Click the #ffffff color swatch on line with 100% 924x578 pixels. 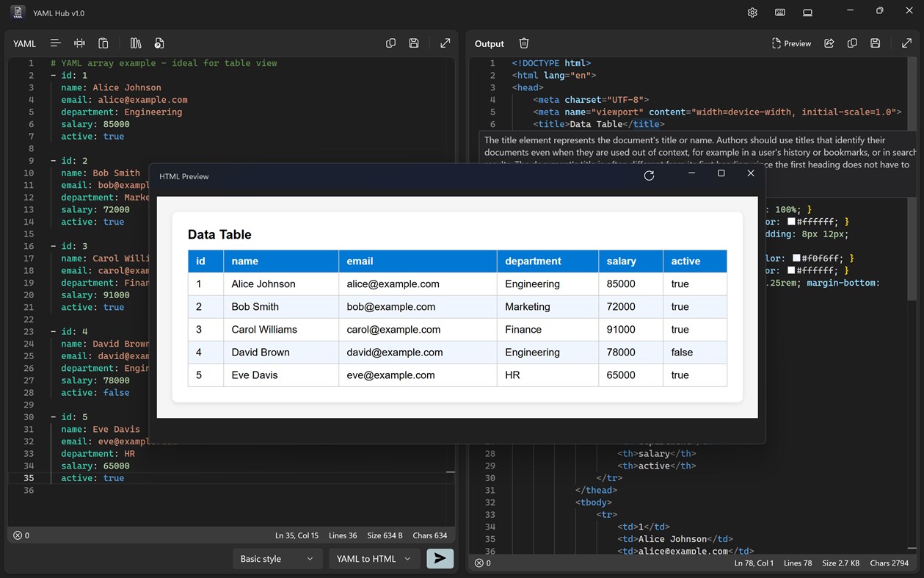[791, 222]
